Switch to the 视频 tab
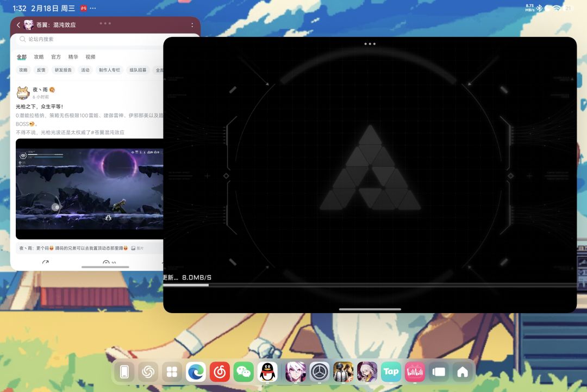 91,57
